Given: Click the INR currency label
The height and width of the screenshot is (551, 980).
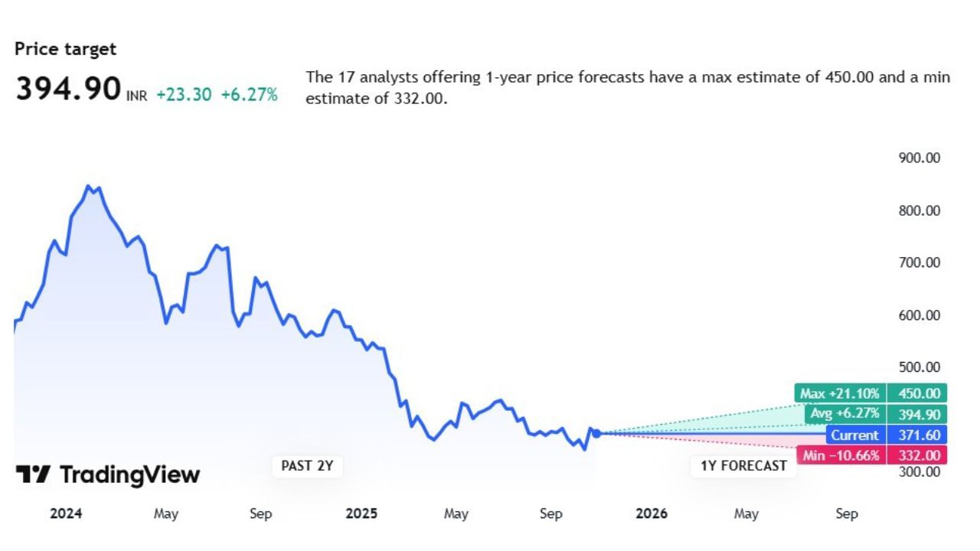Looking at the screenshot, I should click(136, 96).
